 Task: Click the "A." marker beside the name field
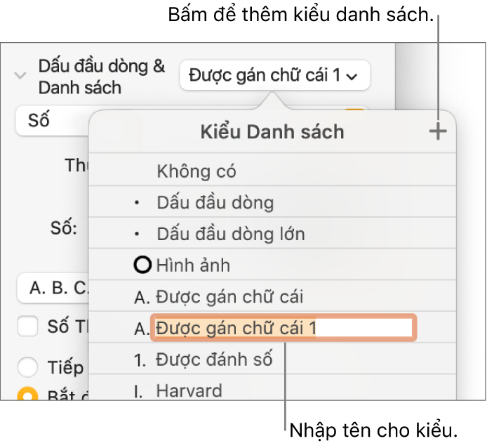[141, 328]
